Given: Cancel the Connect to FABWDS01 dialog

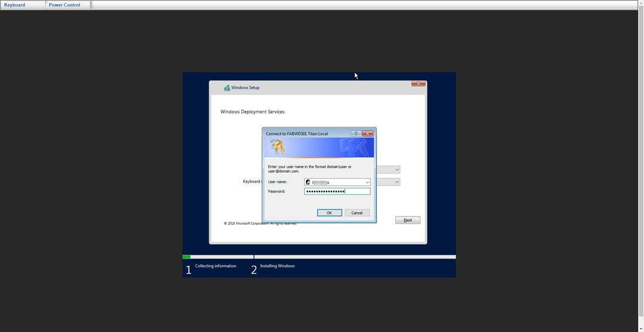Looking at the screenshot, I should tap(357, 213).
